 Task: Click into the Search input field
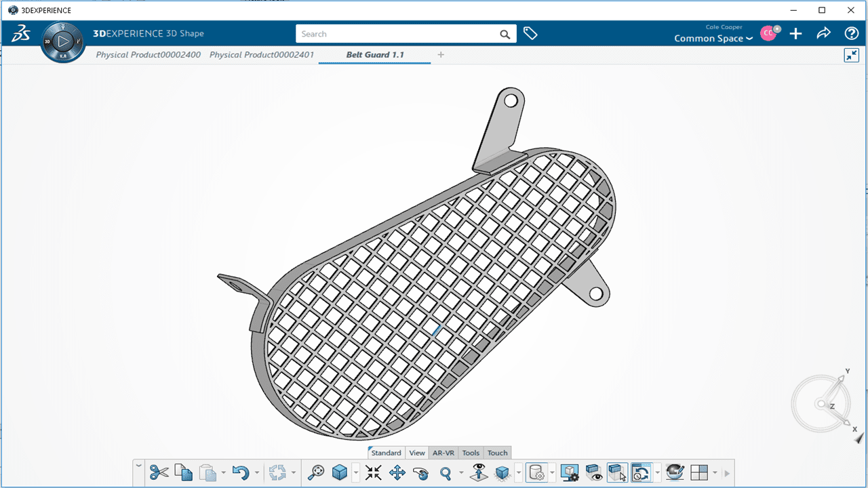pos(397,34)
